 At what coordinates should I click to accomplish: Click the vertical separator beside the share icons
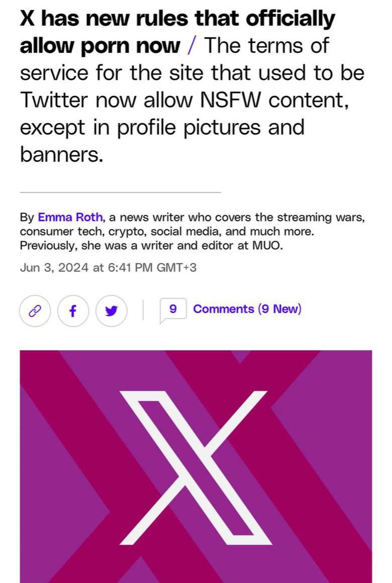click(143, 310)
